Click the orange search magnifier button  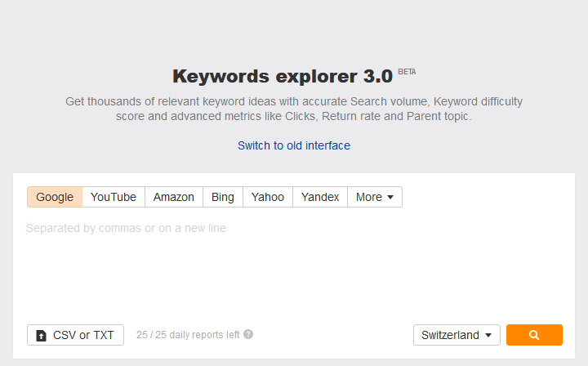(534, 335)
